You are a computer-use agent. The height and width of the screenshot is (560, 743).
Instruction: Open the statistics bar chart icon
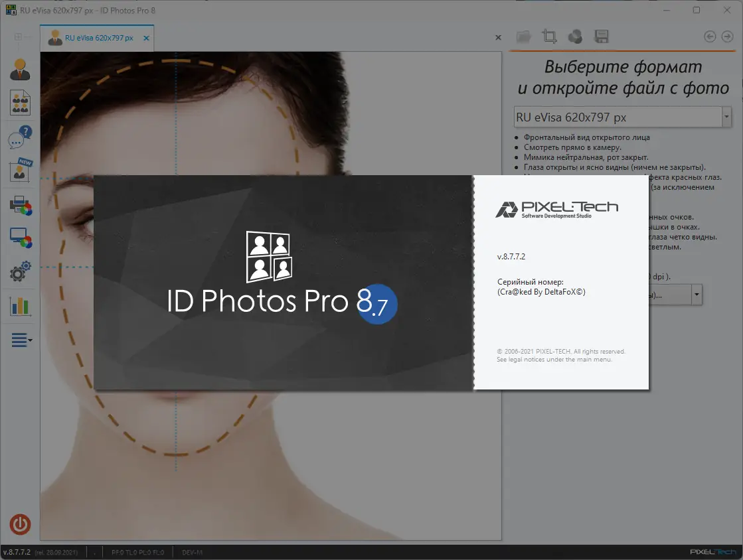tap(20, 307)
